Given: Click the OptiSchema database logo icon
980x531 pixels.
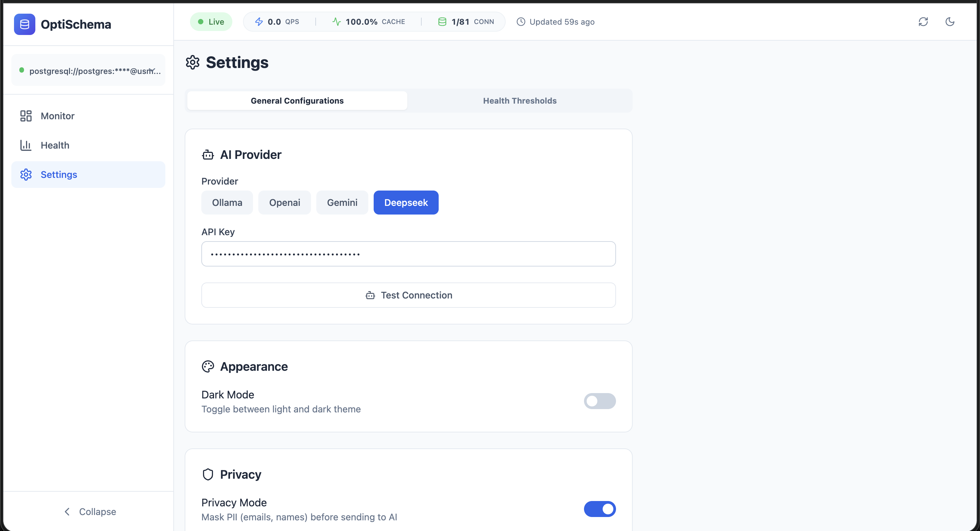Looking at the screenshot, I should (24, 24).
